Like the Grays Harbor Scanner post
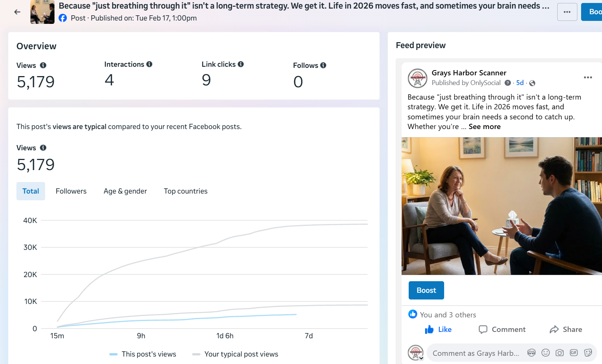Viewport: 602px width, 364px height. (438, 330)
